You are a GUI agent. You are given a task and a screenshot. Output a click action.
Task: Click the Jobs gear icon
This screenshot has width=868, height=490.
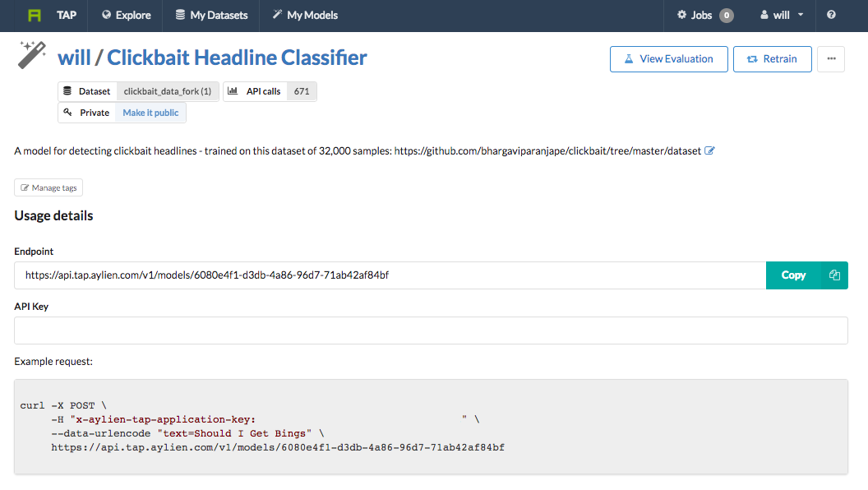pos(682,15)
